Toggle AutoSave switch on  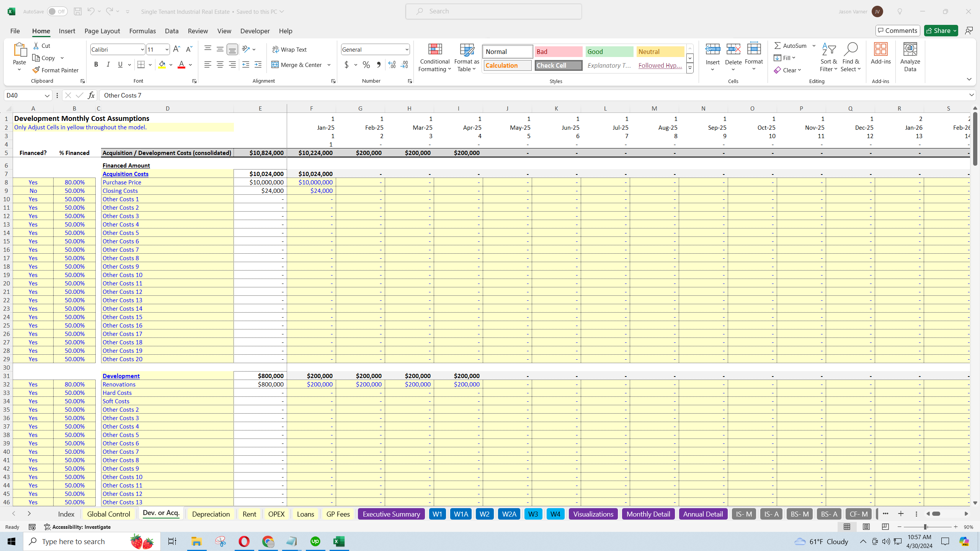coord(57,11)
